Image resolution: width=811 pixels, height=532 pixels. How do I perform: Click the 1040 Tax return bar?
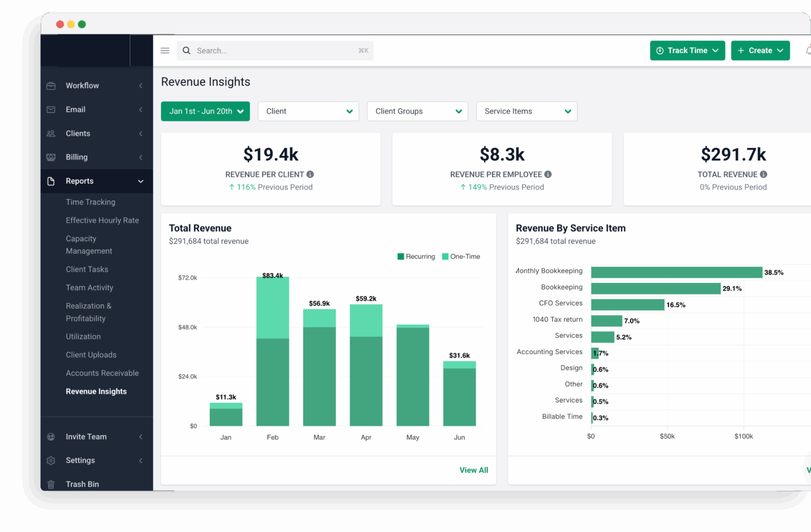click(607, 321)
